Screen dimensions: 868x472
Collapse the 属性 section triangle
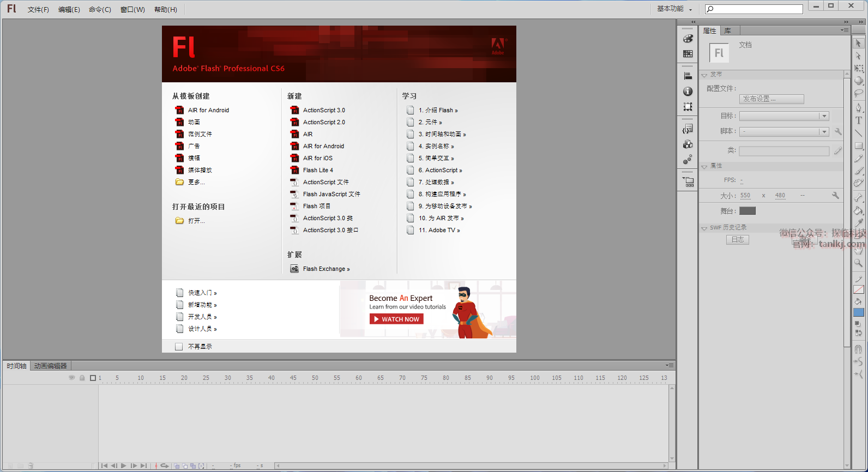click(x=704, y=166)
